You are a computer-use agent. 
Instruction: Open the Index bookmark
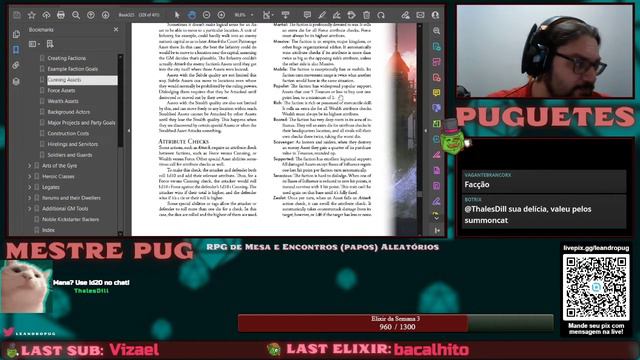click(x=48, y=230)
